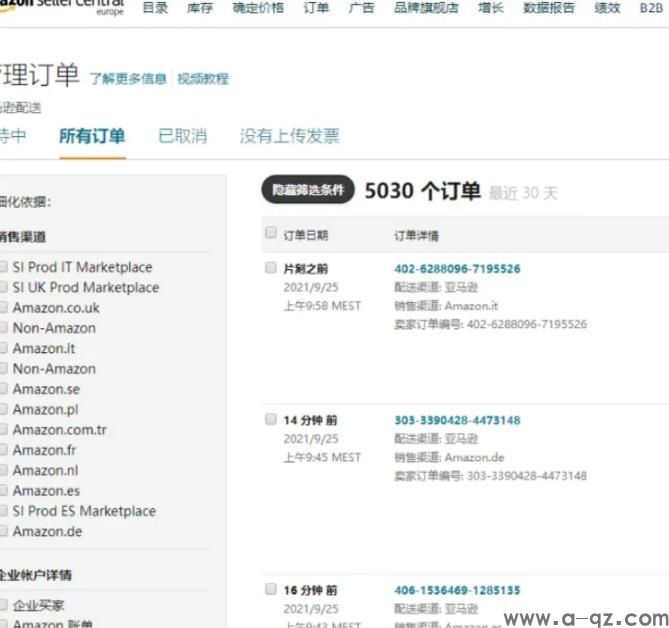The image size is (669, 628).
Task: Check Amazon.co.uk channel filter
Action: coord(3,308)
